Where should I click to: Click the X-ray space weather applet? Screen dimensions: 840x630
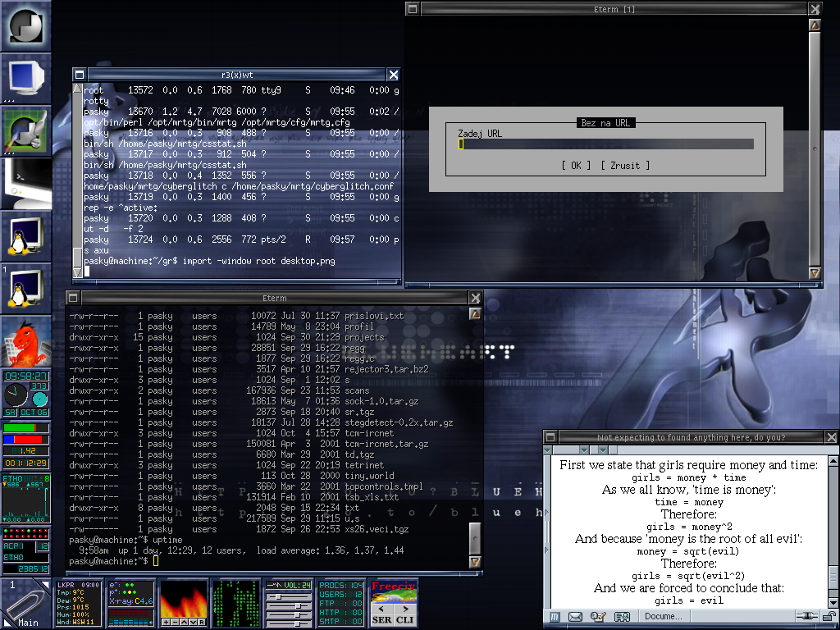point(130,603)
